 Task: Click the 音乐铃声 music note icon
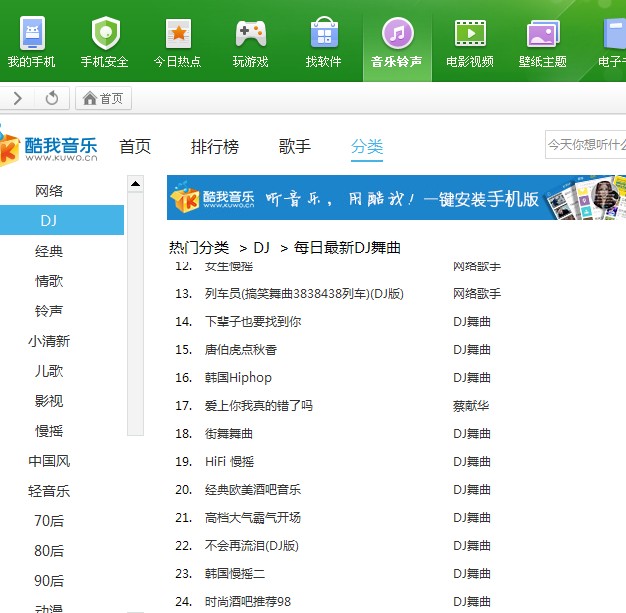(x=397, y=34)
